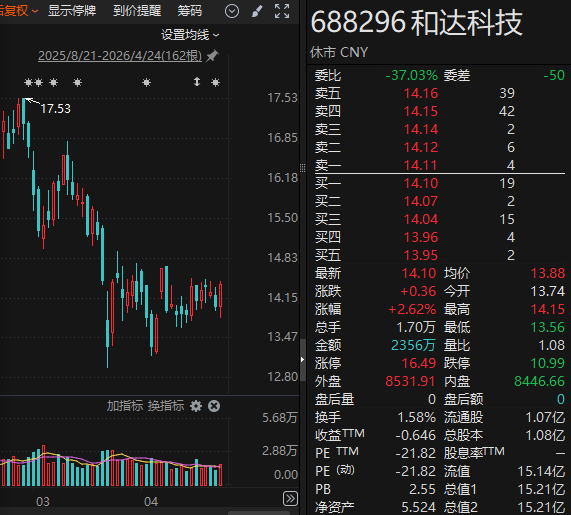The image size is (571, 515).
Task: Click the horizontal scrollbar below chart
Action: pyautogui.click(x=259, y=513)
